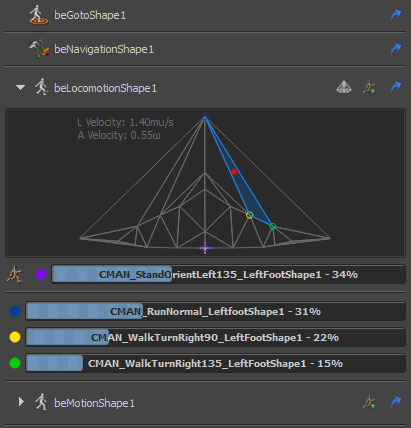This screenshot has height=428, width=411.
Task: Expand the beMotionShape1 section
Action: tap(21, 402)
